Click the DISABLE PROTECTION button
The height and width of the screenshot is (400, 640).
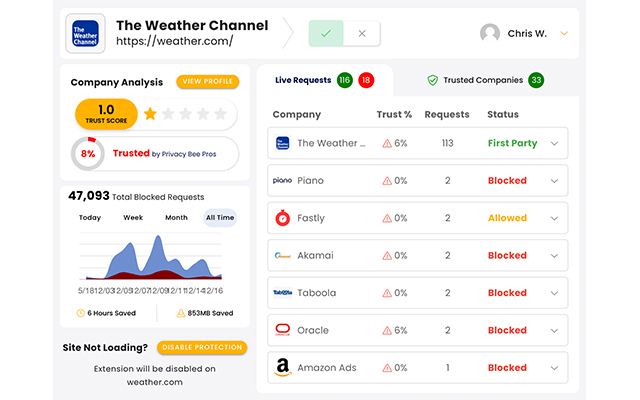[202, 347]
